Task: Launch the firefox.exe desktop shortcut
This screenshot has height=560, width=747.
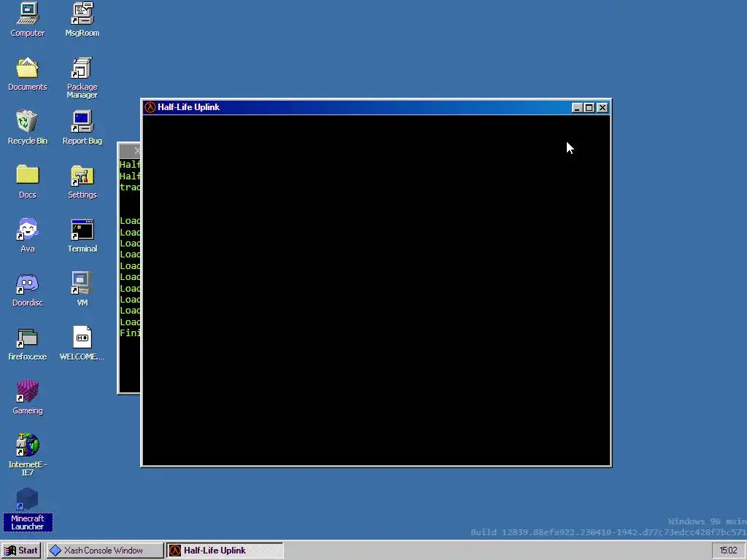Action: [27, 343]
